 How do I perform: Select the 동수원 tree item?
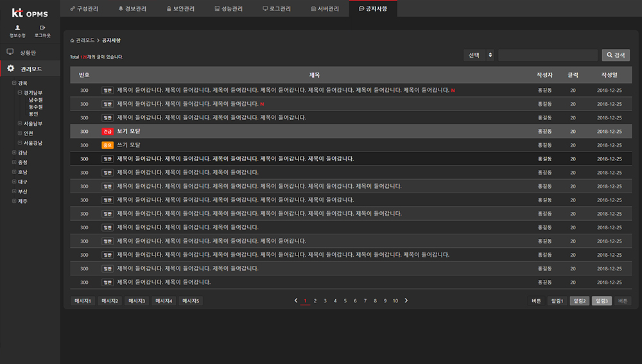(35, 107)
